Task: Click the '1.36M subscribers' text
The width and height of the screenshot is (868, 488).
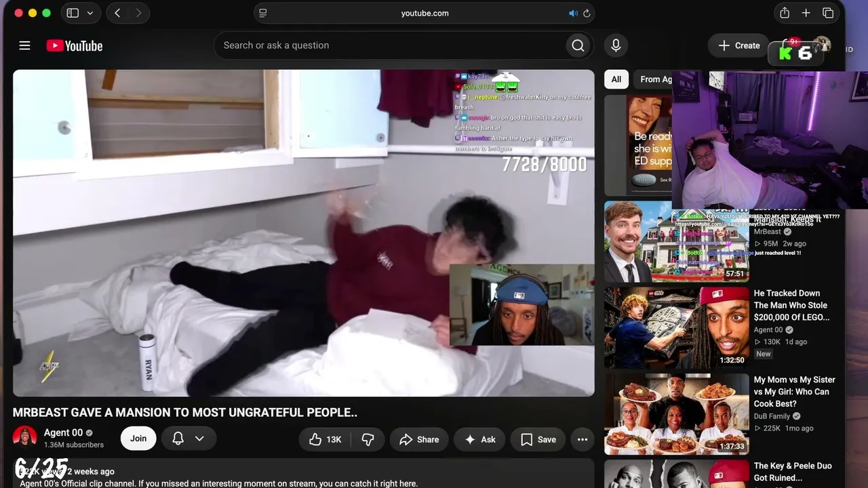Action: (x=74, y=445)
